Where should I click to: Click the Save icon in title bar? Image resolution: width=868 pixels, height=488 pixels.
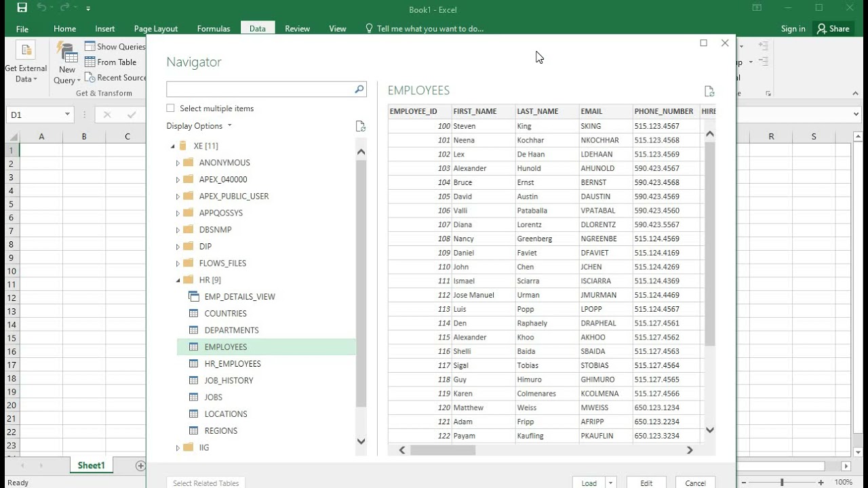(22, 8)
